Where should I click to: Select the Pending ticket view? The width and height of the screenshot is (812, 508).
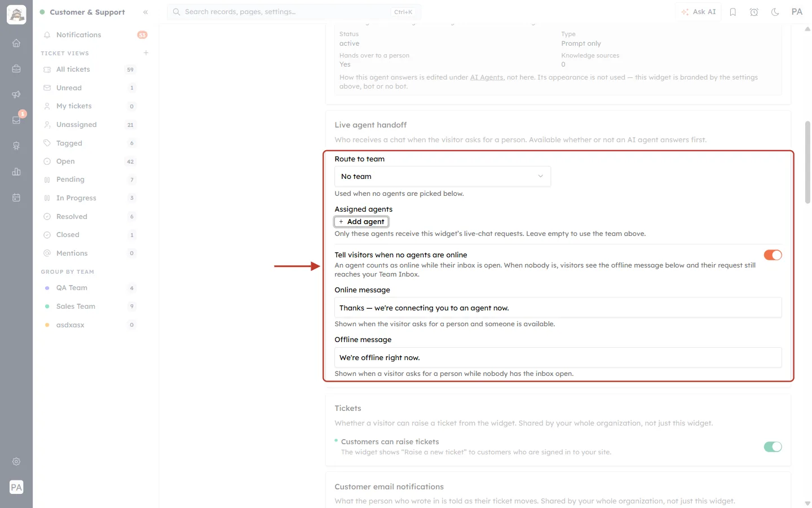[90, 179]
